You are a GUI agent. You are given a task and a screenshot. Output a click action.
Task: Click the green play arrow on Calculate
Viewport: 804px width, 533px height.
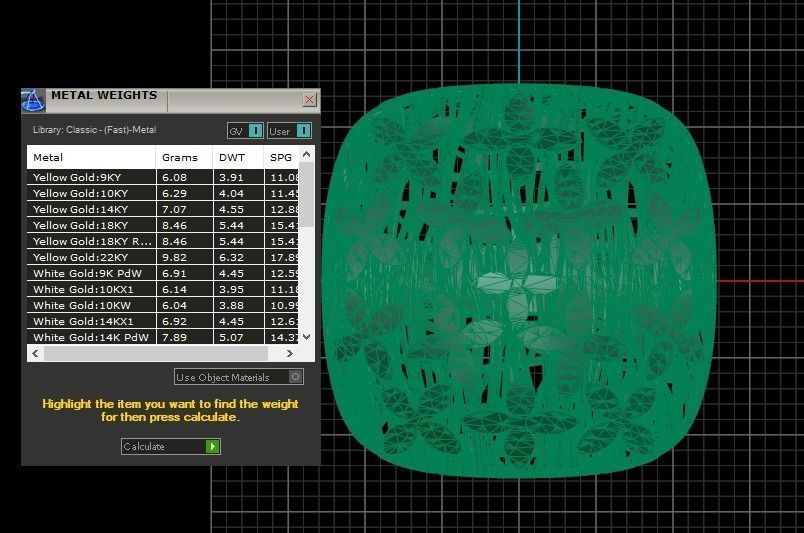(x=212, y=446)
